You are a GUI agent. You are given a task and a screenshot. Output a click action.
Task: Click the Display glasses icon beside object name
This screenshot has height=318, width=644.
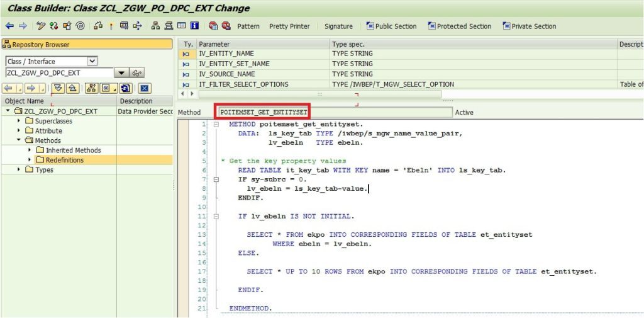click(x=136, y=73)
